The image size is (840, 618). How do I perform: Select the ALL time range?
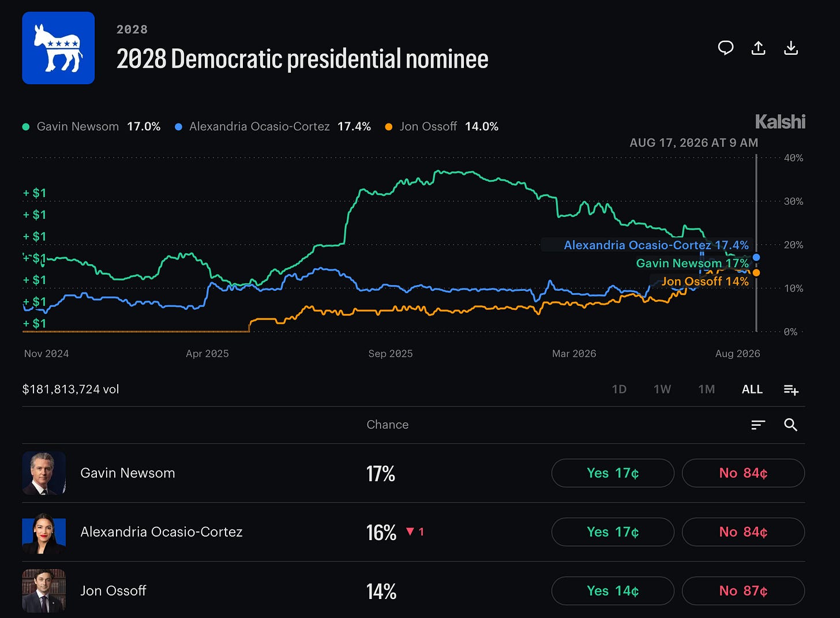click(752, 389)
